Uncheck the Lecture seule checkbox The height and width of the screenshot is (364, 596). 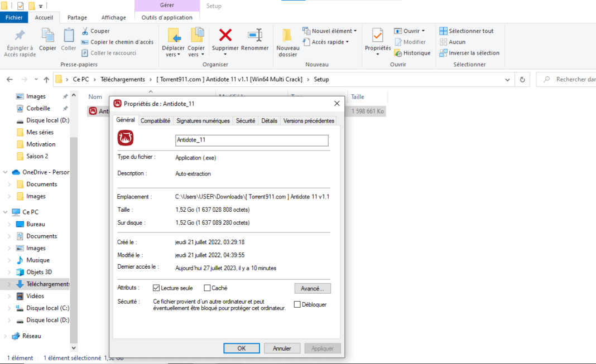point(156,288)
